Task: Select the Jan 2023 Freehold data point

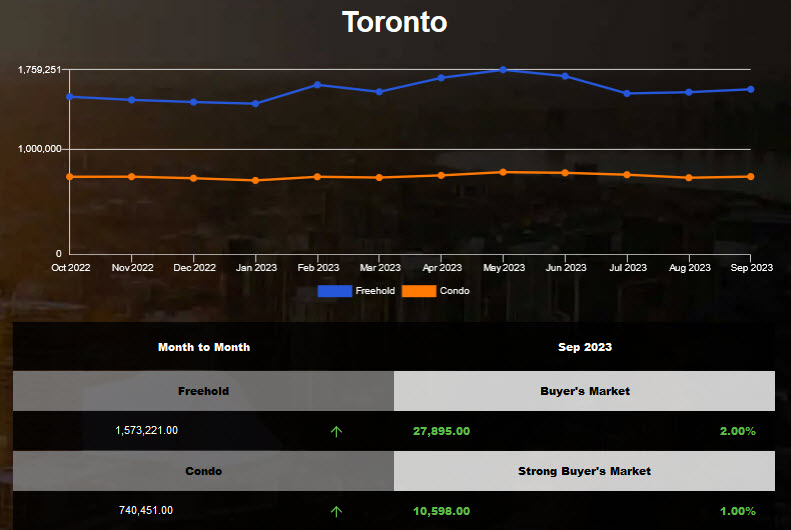Action: (256, 104)
